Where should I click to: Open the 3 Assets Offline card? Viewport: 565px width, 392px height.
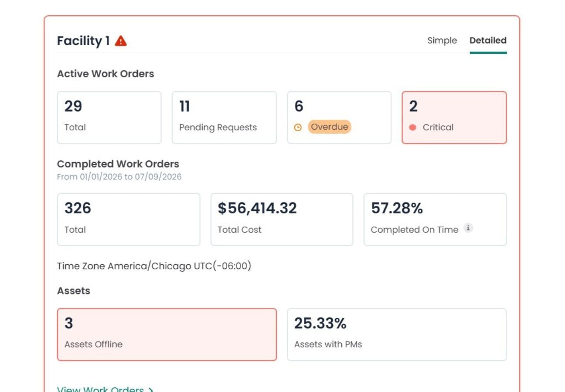pyautogui.click(x=167, y=335)
